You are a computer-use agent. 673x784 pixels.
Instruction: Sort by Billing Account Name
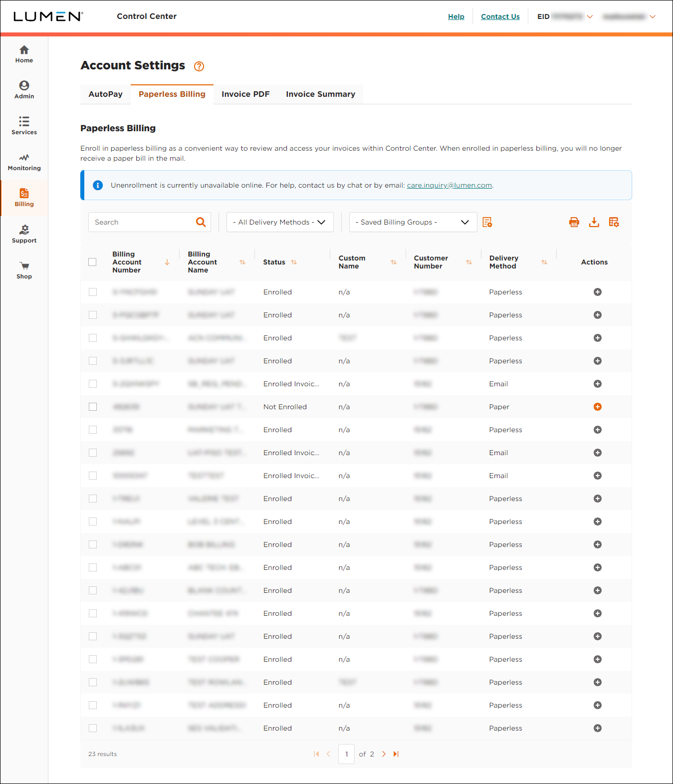pyautogui.click(x=242, y=262)
